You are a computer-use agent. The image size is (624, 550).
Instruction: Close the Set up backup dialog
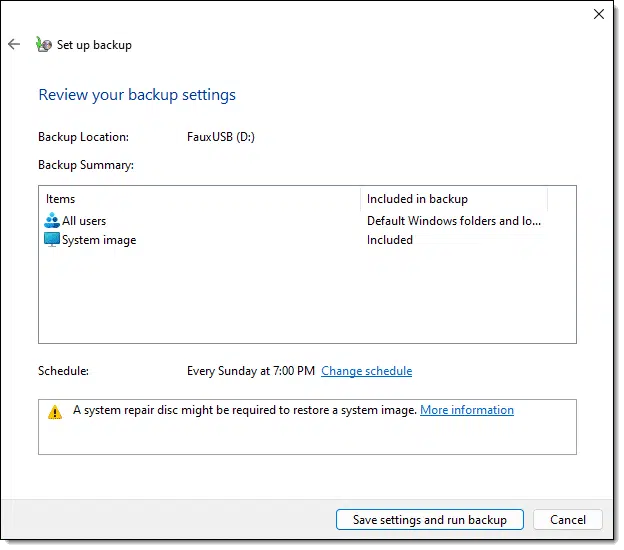(x=599, y=14)
